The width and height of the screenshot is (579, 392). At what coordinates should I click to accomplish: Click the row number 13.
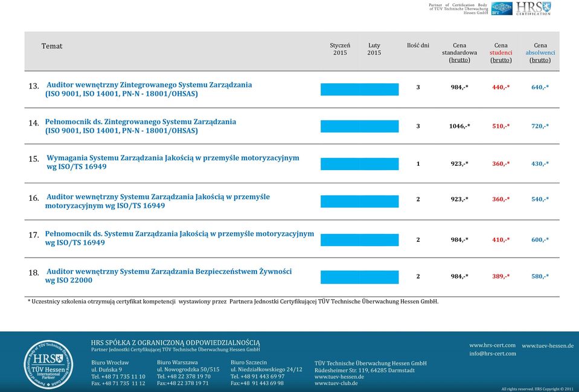[x=34, y=86]
